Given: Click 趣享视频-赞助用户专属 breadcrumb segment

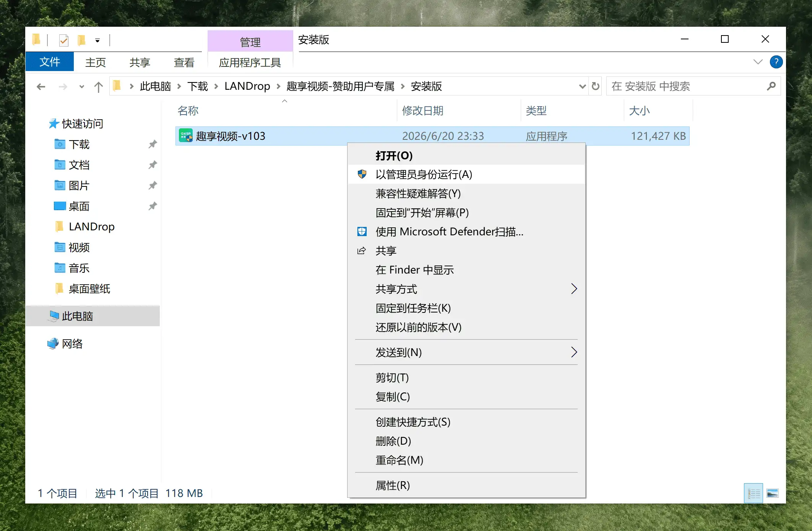Looking at the screenshot, I should click(340, 86).
